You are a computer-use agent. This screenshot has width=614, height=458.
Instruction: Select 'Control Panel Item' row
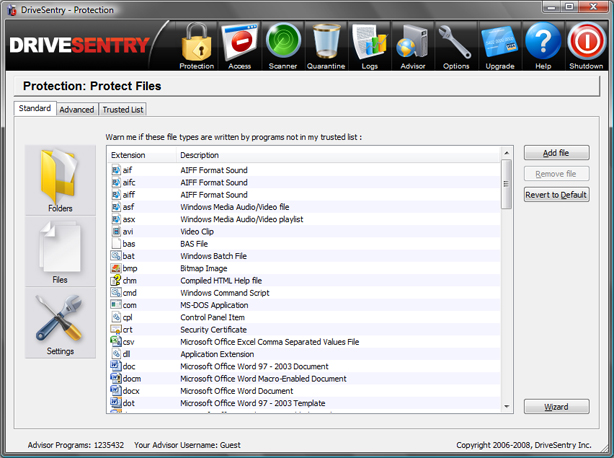[x=304, y=317]
